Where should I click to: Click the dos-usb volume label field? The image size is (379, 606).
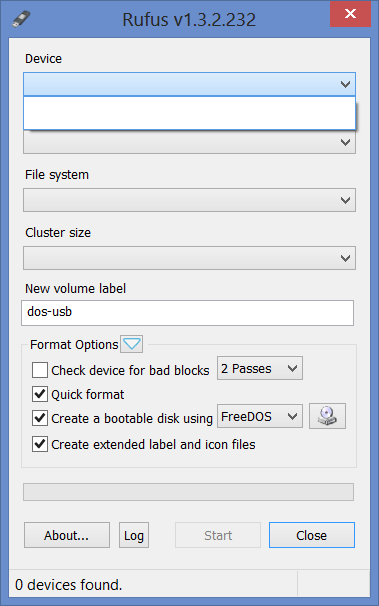coord(187,313)
